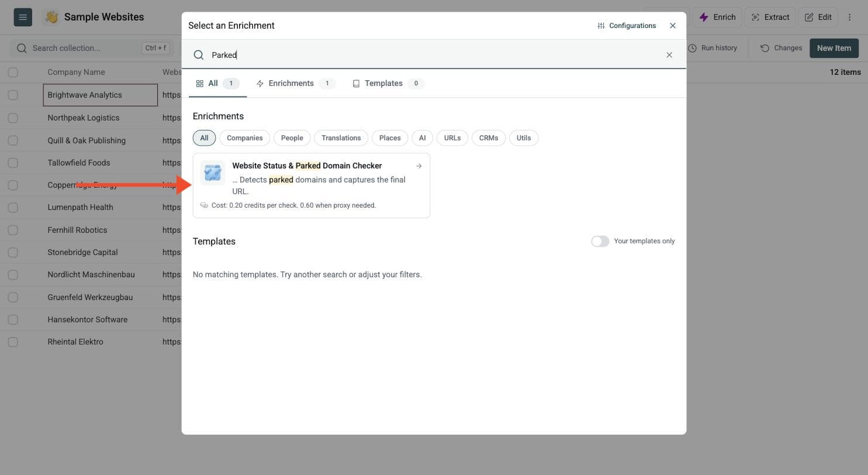This screenshot has width=868, height=475.
Task: Switch to the Templates tab
Action: tap(388, 84)
